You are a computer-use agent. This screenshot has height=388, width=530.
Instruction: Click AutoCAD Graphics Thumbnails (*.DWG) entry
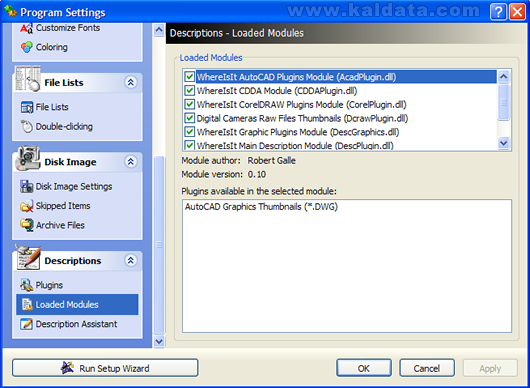click(x=261, y=207)
